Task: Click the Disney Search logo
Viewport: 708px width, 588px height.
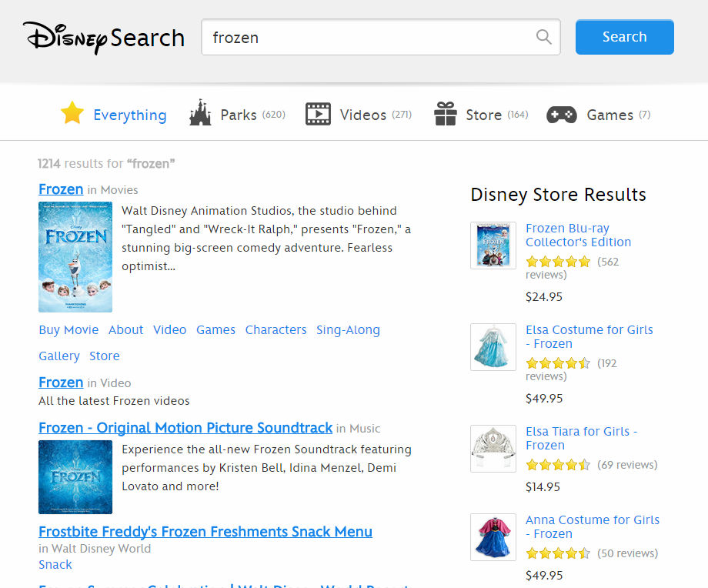Action: [104, 37]
